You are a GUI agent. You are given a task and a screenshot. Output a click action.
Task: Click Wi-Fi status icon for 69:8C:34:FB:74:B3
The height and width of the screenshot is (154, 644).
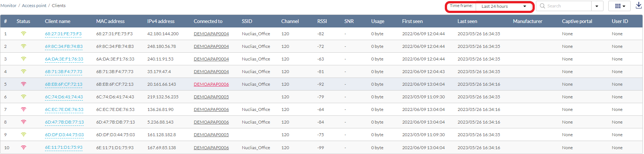click(23, 46)
